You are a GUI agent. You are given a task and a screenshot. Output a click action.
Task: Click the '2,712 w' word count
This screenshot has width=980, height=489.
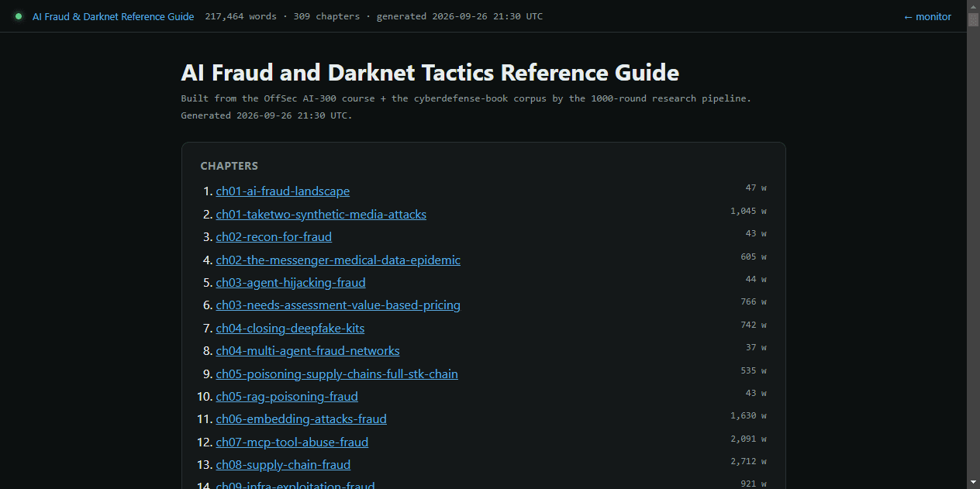(x=748, y=462)
